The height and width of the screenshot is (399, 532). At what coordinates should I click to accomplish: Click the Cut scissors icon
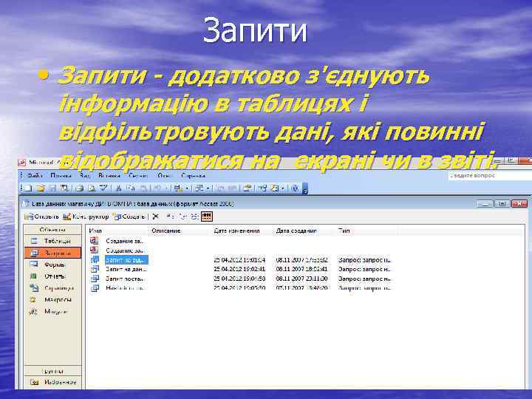[119, 188]
